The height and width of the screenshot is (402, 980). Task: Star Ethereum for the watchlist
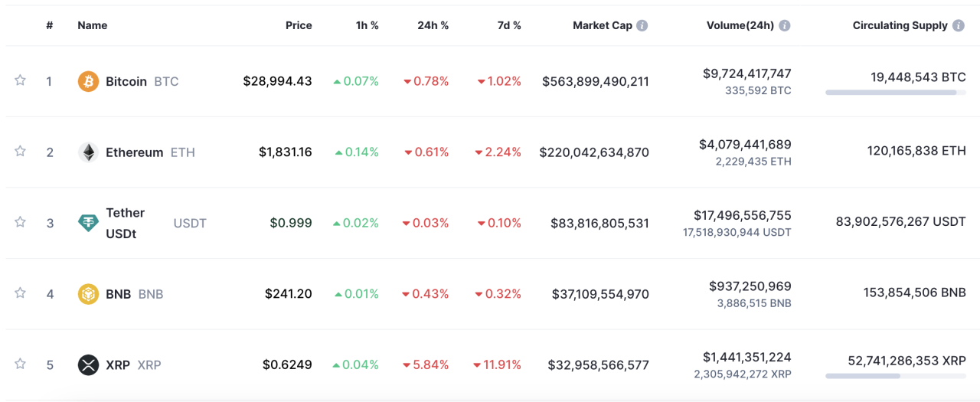[20, 151]
